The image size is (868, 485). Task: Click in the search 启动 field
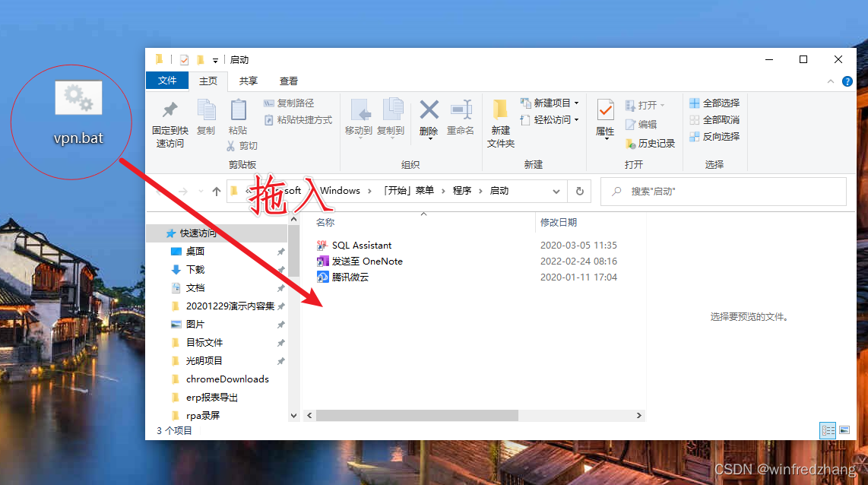(x=724, y=191)
